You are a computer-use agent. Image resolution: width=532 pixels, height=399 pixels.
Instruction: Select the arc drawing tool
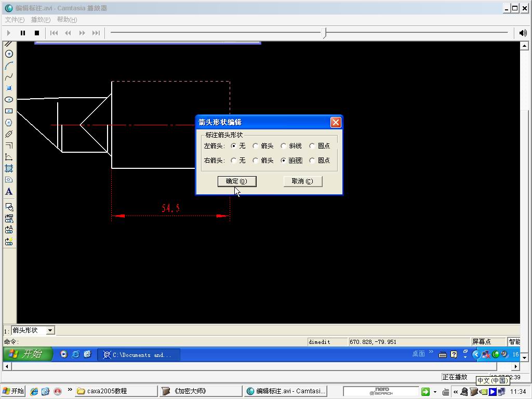coord(9,65)
